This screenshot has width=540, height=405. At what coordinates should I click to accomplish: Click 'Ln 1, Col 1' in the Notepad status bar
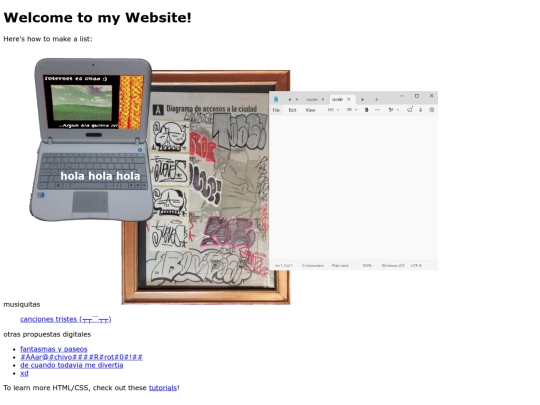pos(284,266)
